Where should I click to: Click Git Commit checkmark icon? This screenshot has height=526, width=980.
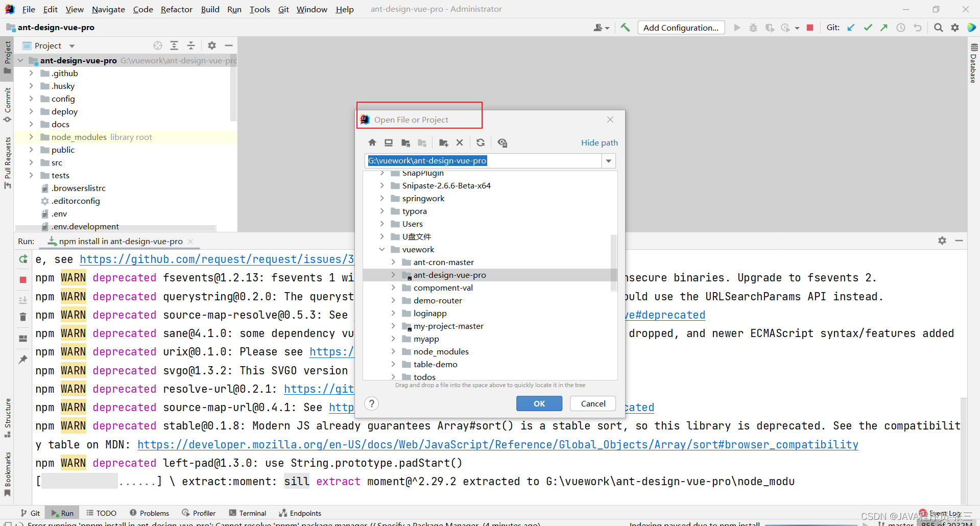[x=868, y=28]
